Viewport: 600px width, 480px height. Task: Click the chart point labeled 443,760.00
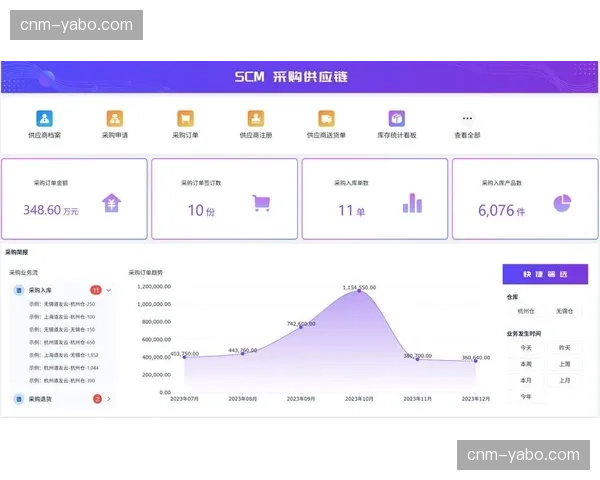[x=243, y=353]
